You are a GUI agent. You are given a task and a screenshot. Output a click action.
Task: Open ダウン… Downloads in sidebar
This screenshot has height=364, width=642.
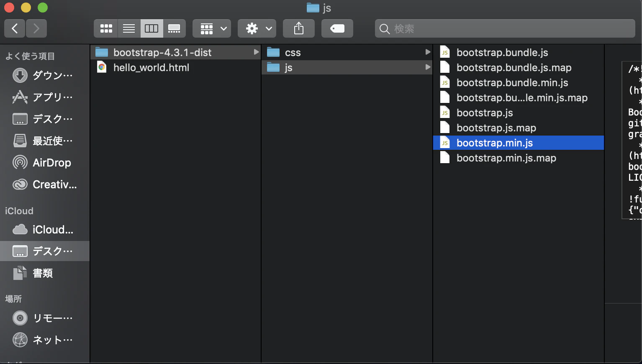point(45,75)
